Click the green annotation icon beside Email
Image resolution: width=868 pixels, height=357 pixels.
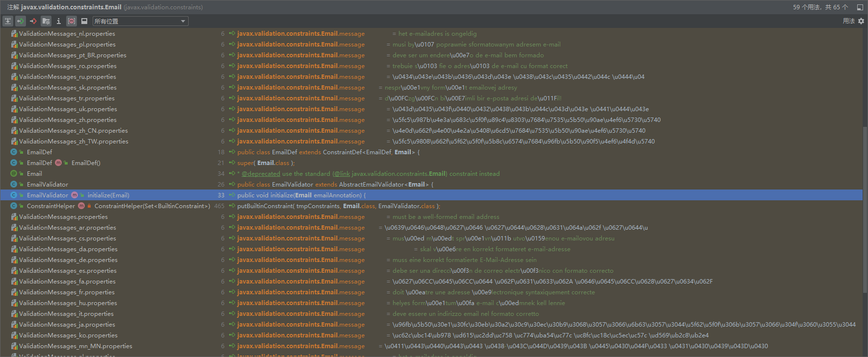tap(14, 174)
